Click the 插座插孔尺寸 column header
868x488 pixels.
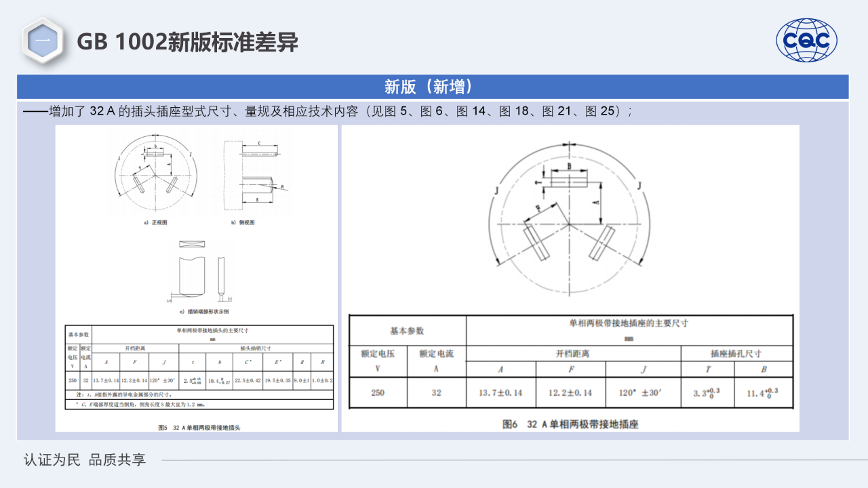(736, 354)
